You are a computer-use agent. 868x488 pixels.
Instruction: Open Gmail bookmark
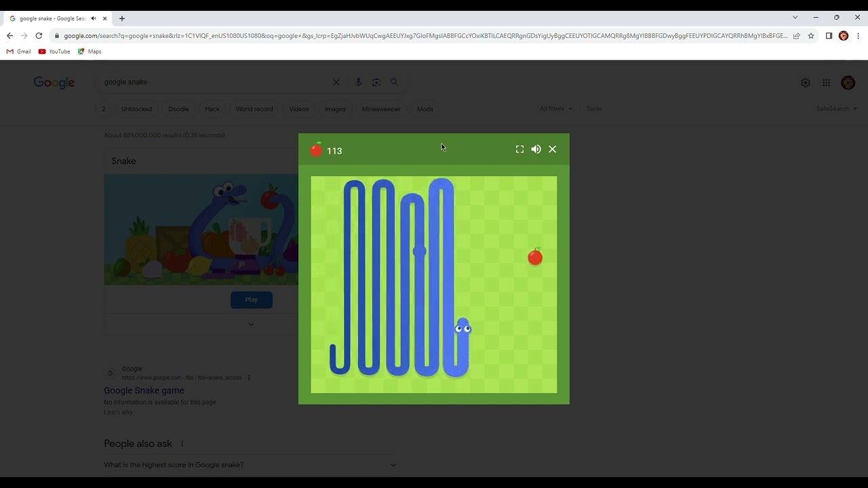19,52
